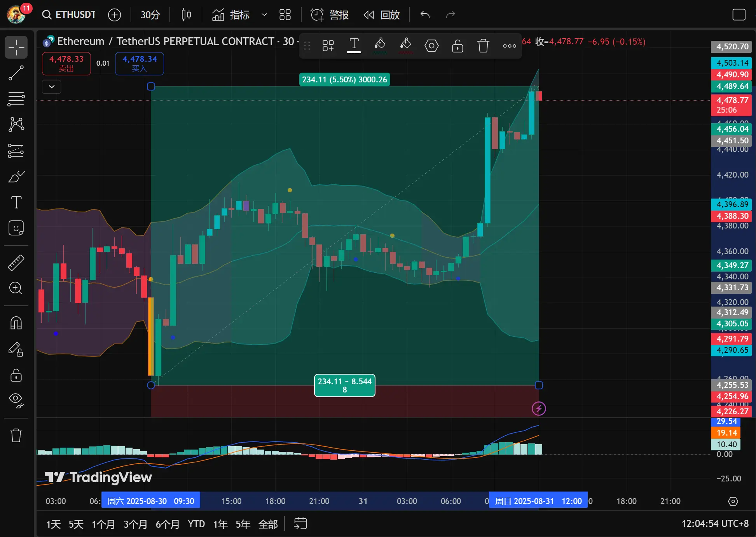Lock the selected drawing in floating toolbar
The width and height of the screenshot is (756, 537).
457,46
